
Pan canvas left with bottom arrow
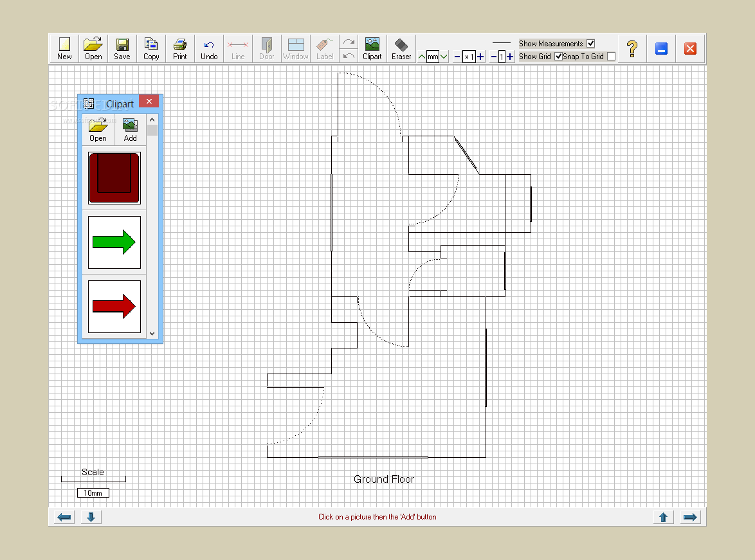point(64,517)
